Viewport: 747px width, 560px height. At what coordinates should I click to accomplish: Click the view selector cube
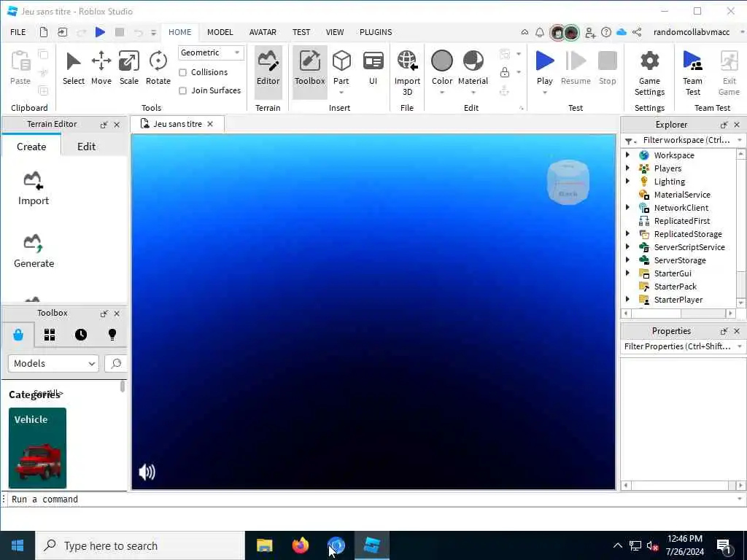tap(568, 182)
